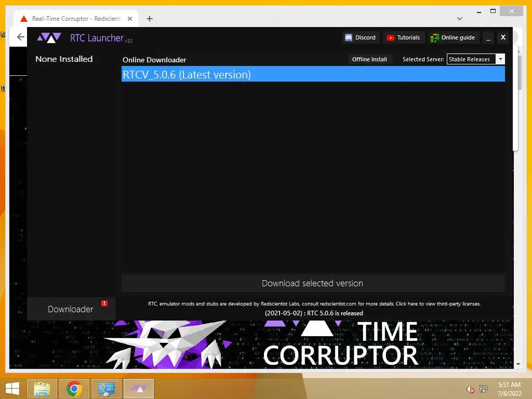Minimize the RTC Launcher window
Screen dimensions: 532x399
coord(488,37)
